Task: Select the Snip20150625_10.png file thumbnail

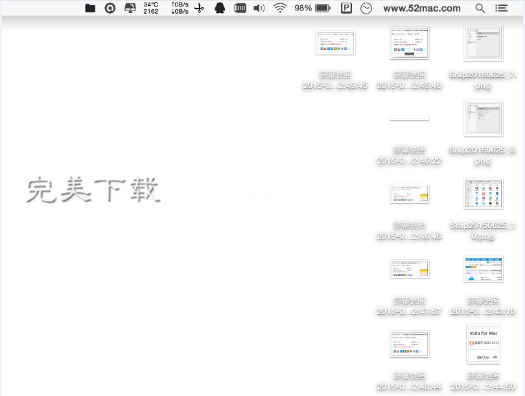Action: pyautogui.click(x=483, y=194)
